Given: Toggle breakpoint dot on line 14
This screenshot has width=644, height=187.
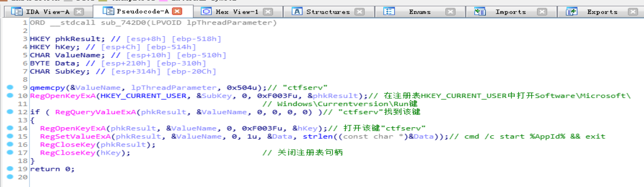Looking at the screenshot, I should click(x=10, y=128).
